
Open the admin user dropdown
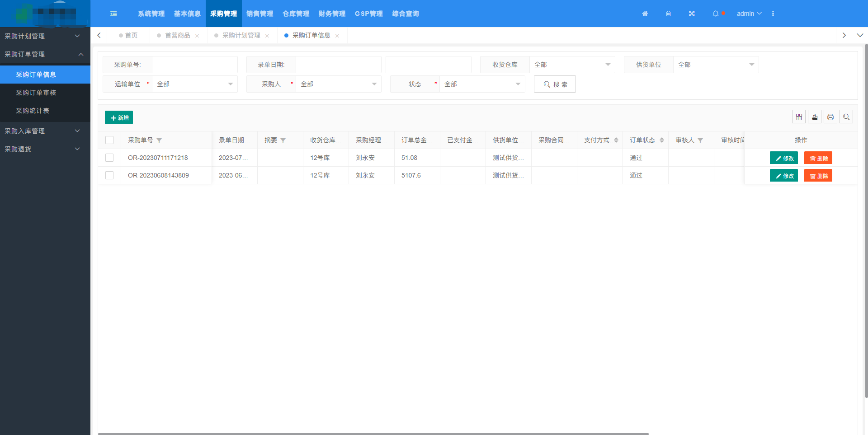(749, 14)
